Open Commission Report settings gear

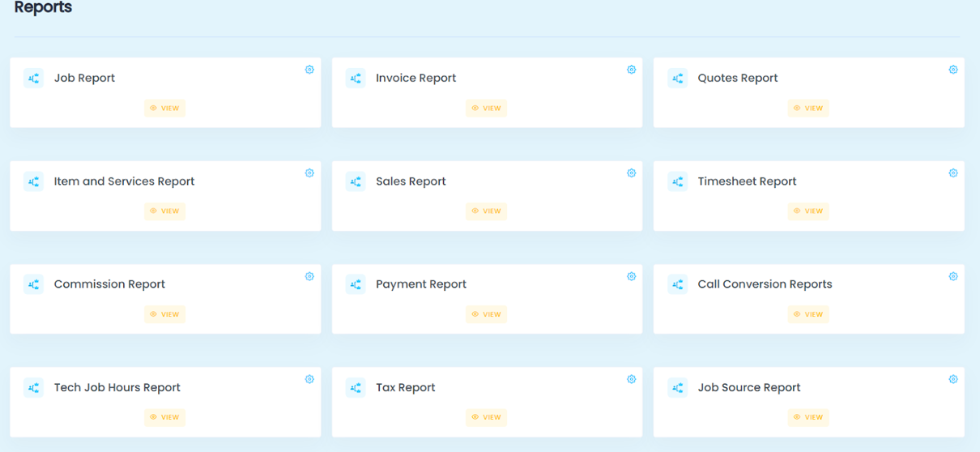tap(309, 276)
